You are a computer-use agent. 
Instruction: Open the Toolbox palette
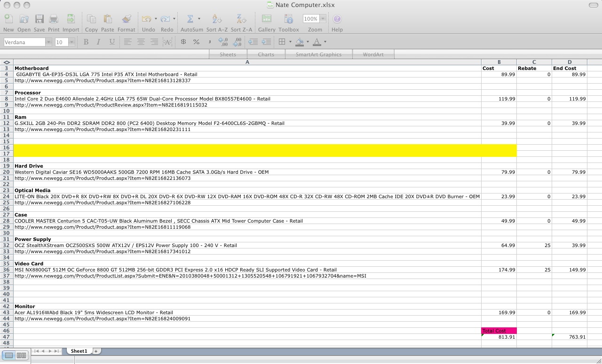[289, 19]
